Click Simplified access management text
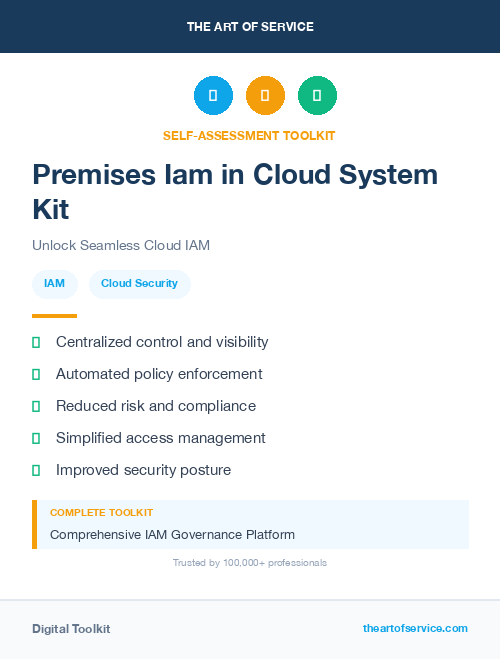Screen dimensions: 500x659 (x=161, y=438)
